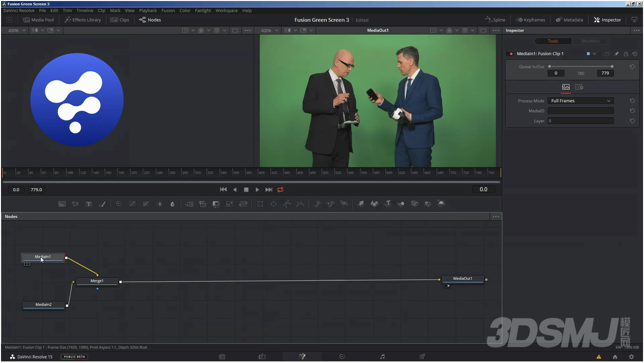Image resolution: width=644 pixels, height=363 pixels.
Task: Toggle the Clips panel
Action: tap(119, 20)
